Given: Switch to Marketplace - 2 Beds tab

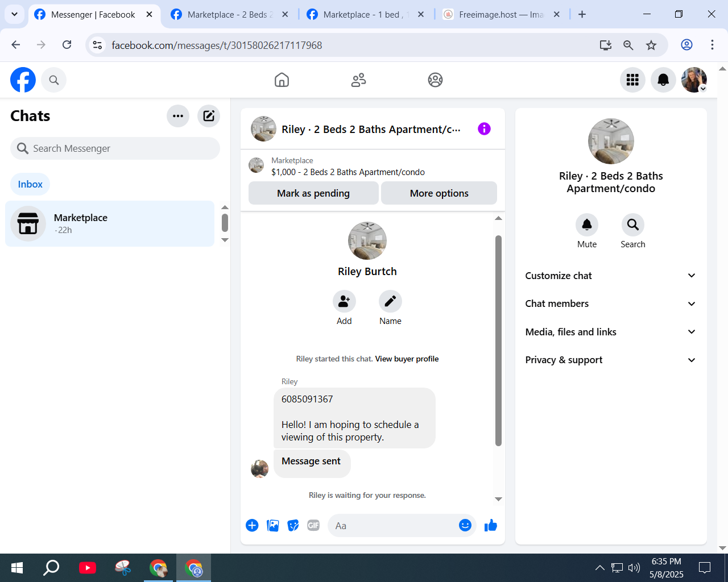Looking at the screenshot, I should click(230, 15).
